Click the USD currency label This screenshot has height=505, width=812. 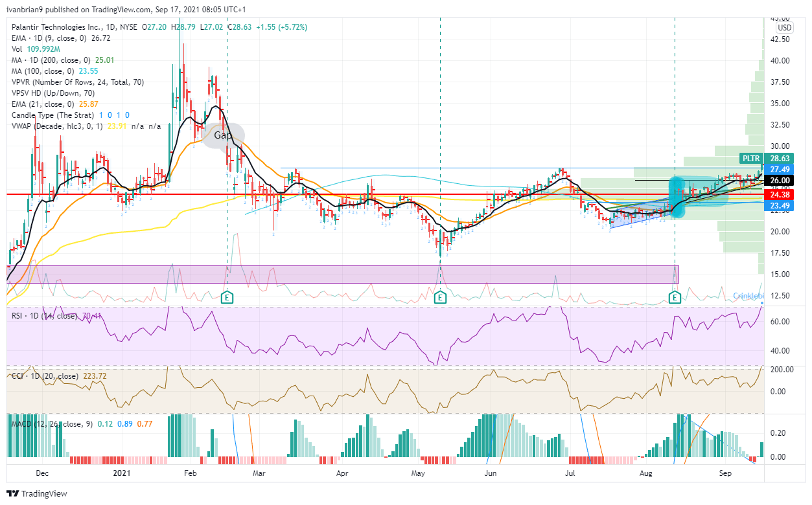pos(784,28)
